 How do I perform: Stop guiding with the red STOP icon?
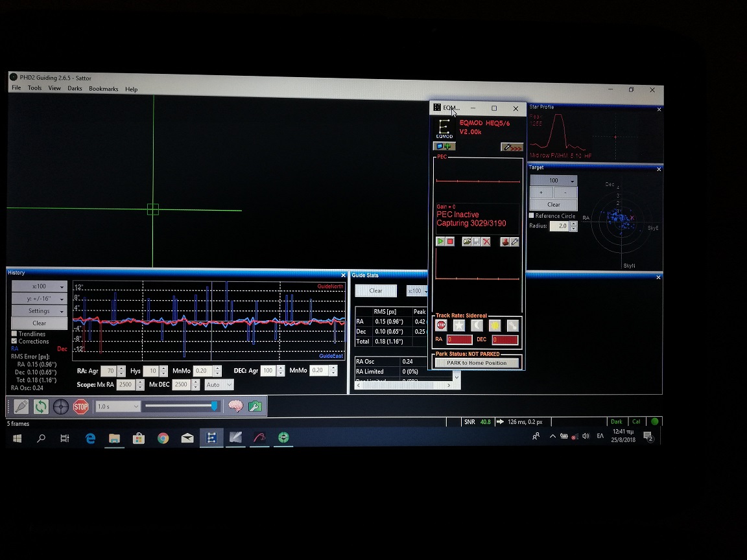click(80, 406)
